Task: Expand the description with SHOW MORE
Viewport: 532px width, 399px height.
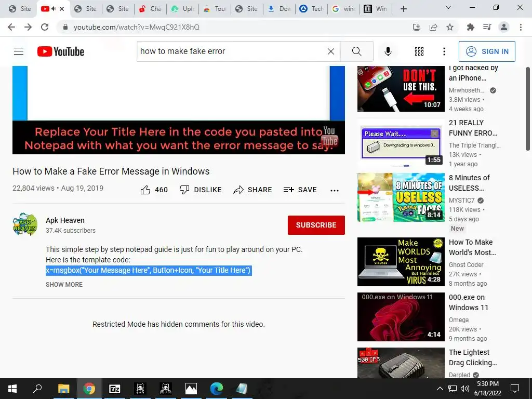Action: [64, 284]
